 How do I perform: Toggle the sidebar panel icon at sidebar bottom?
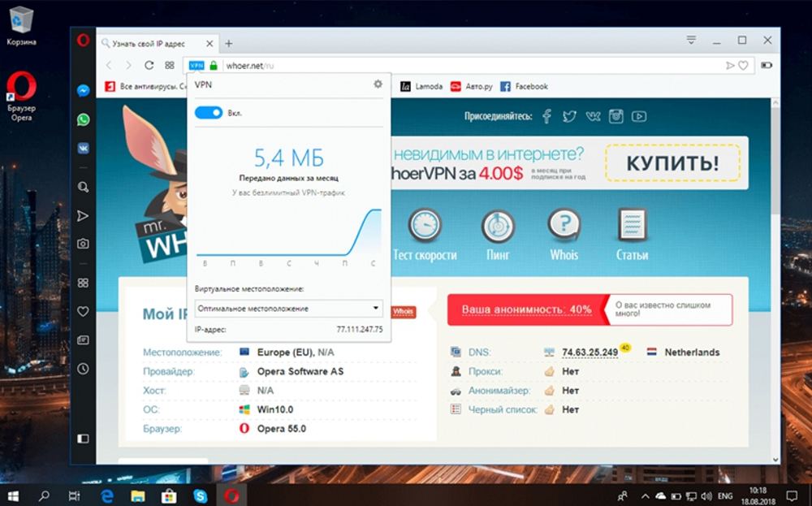pyautogui.click(x=83, y=439)
